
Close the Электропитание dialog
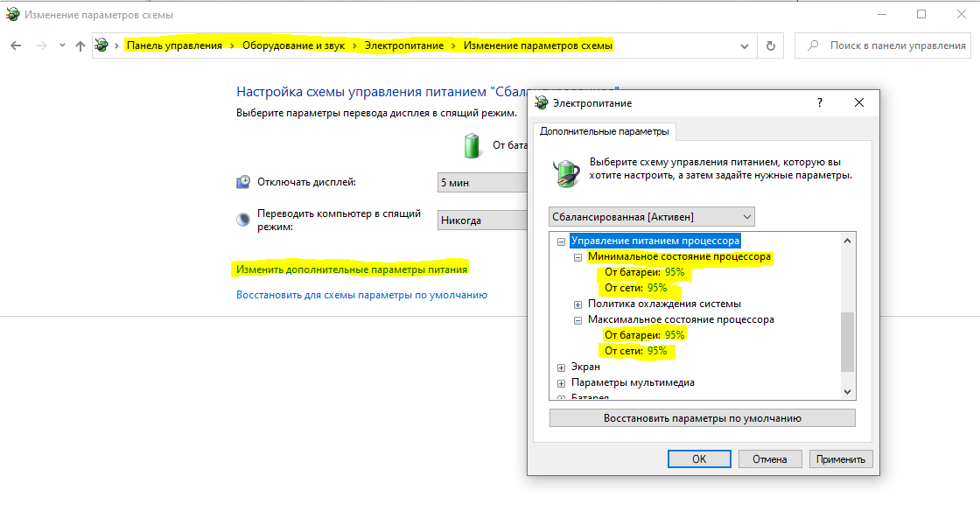pos(859,102)
